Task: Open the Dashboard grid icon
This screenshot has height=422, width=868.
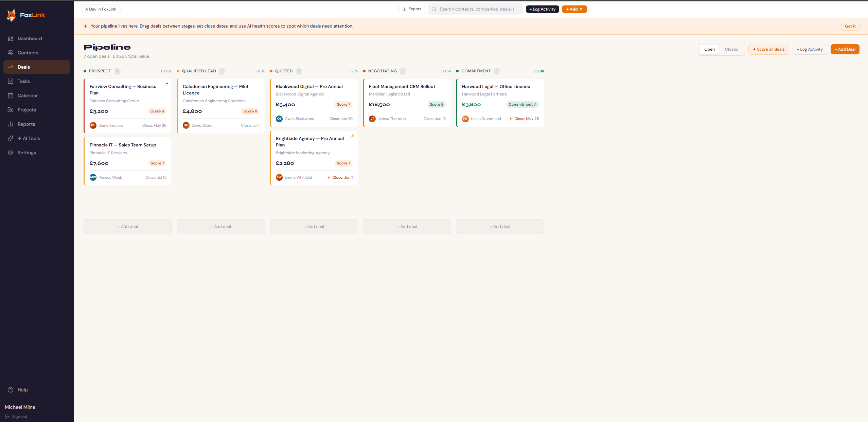Action: [x=11, y=38]
